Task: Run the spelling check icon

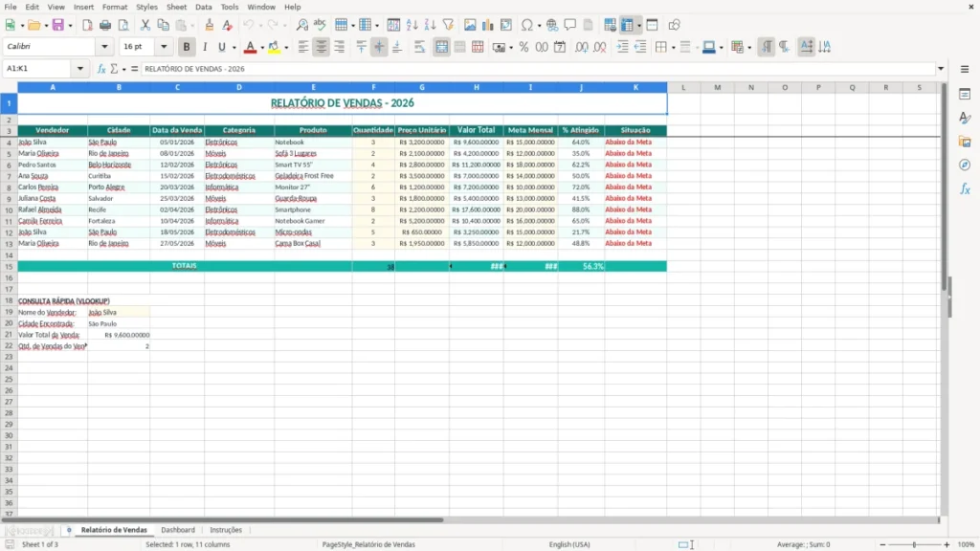Action: 320,25
